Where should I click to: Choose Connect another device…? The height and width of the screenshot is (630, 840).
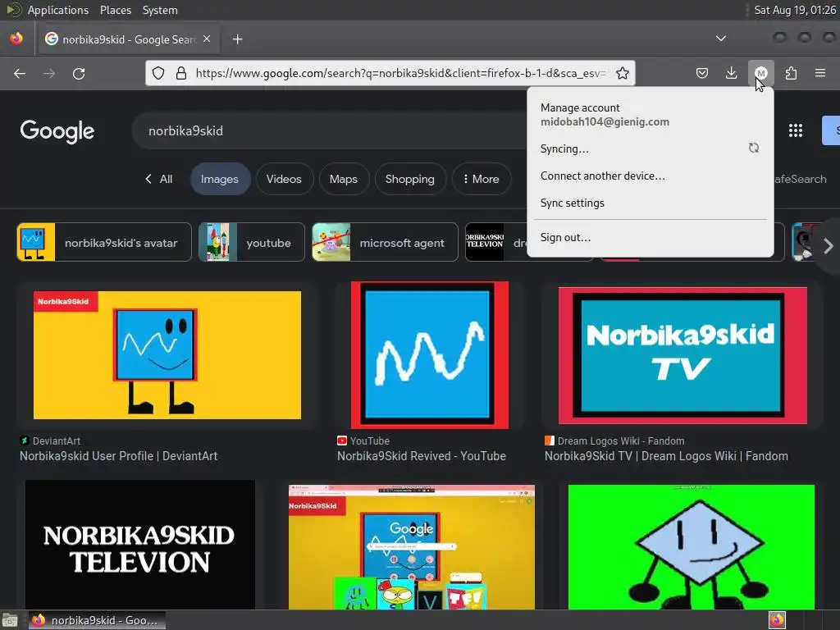point(650,176)
